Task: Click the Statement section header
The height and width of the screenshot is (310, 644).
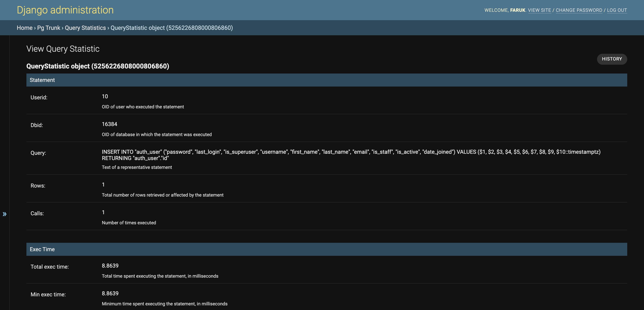Action: pyautogui.click(x=42, y=80)
